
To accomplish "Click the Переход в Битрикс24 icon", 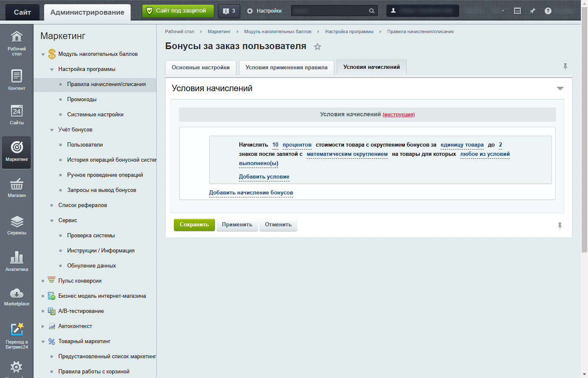I will [x=16, y=335].
